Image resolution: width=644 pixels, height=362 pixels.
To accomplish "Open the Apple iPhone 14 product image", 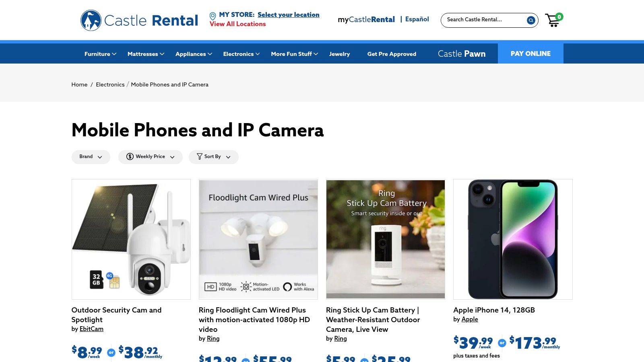I will coord(513,239).
